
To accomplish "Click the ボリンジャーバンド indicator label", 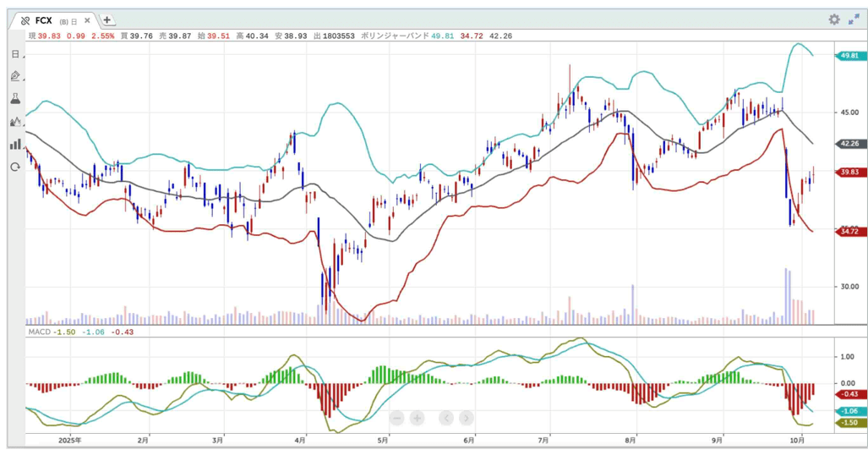I will coord(394,36).
